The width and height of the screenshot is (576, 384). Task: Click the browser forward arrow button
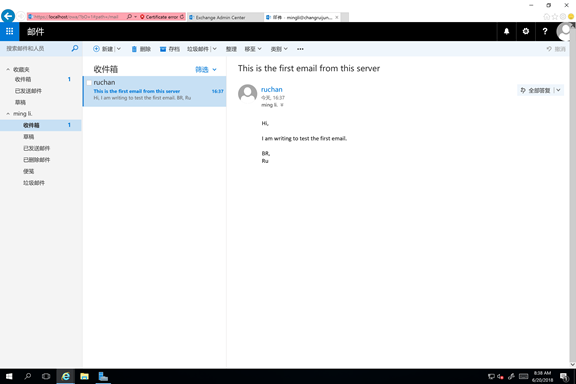pos(21,16)
